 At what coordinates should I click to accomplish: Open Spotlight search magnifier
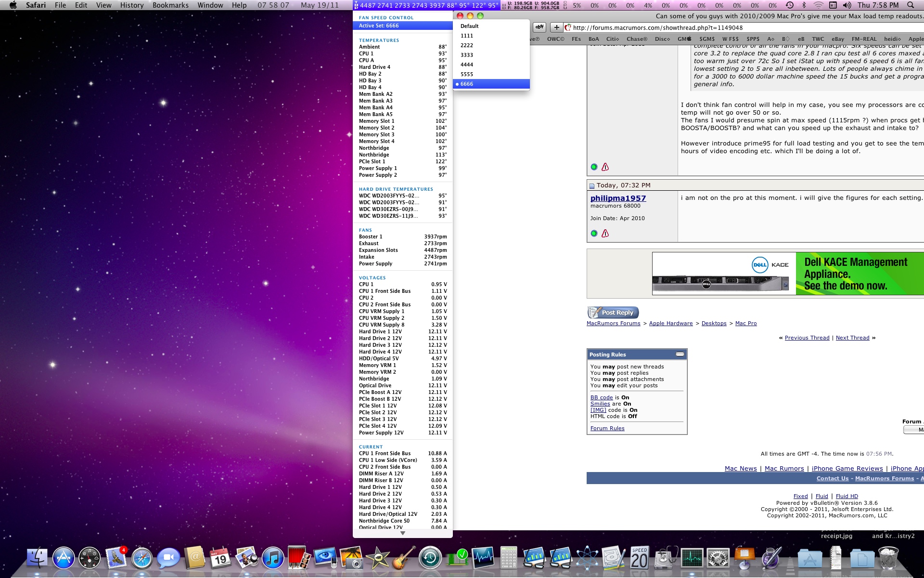tap(911, 5)
